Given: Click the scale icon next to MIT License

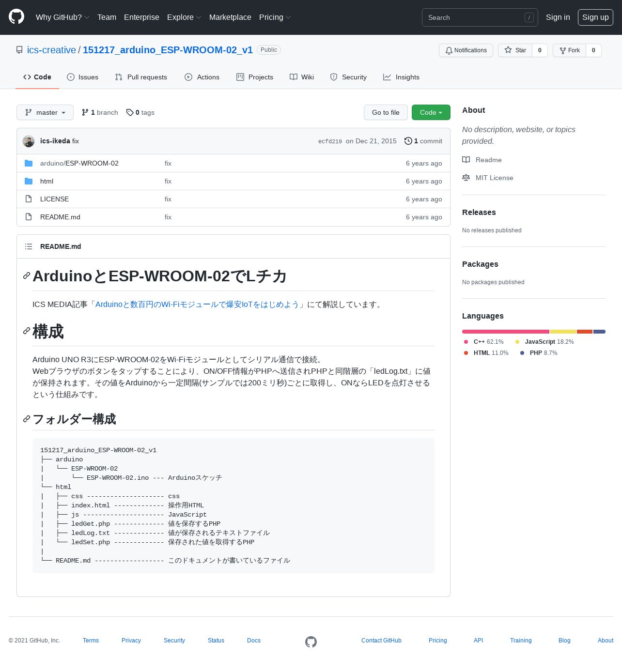Looking at the screenshot, I should click(x=466, y=178).
